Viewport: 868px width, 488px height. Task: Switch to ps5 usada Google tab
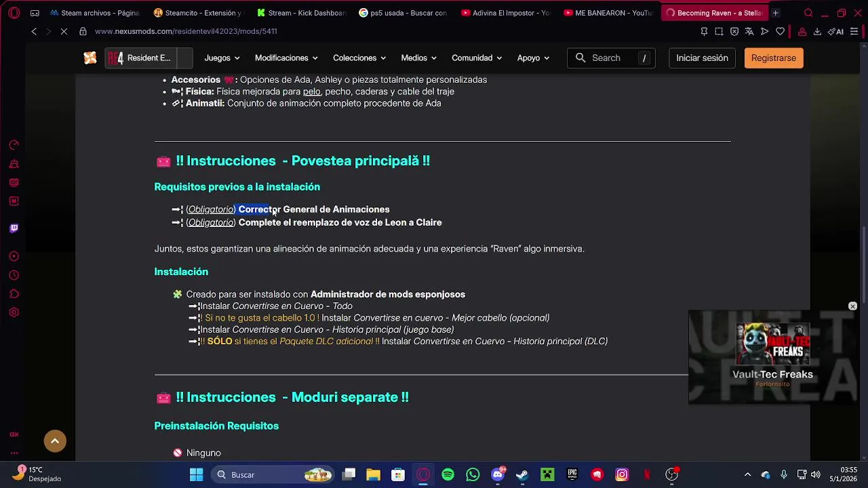pyautogui.click(x=403, y=13)
